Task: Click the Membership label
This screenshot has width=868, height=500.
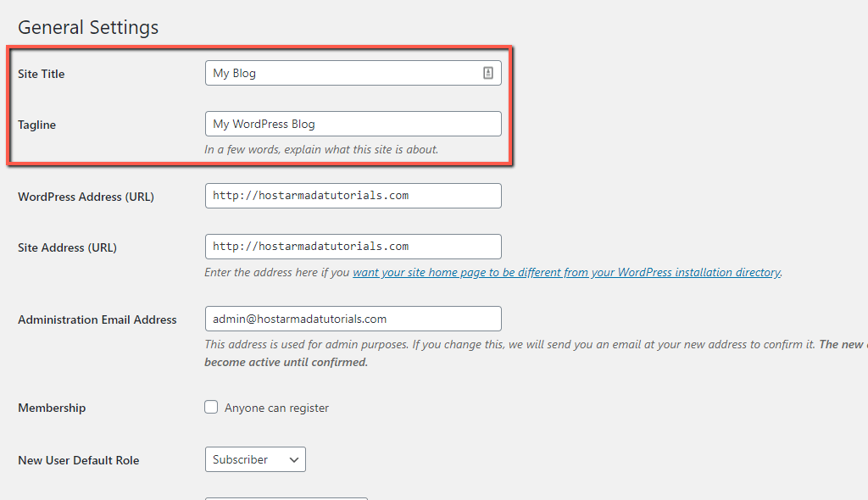Action: click(51, 408)
